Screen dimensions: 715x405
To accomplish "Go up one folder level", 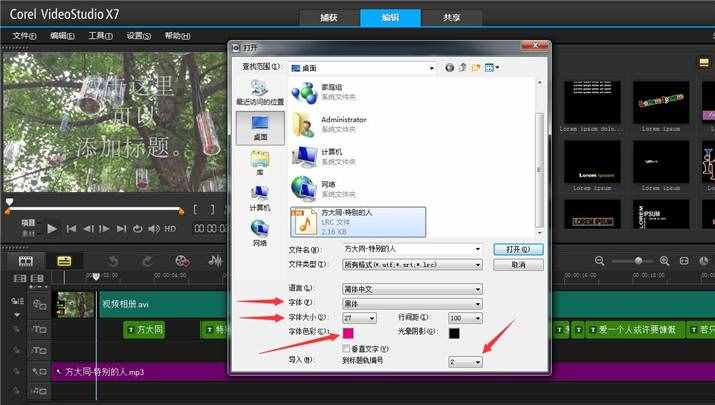I will pyautogui.click(x=462, y=68).
